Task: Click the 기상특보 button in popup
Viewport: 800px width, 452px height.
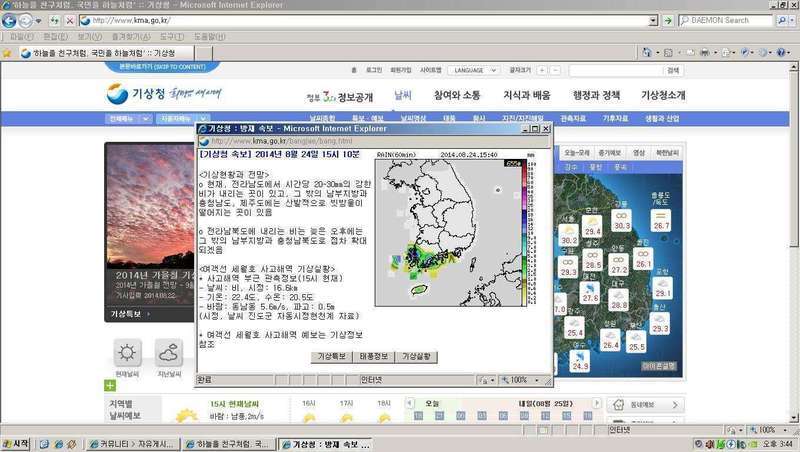Action: click(x=332, y=357)
